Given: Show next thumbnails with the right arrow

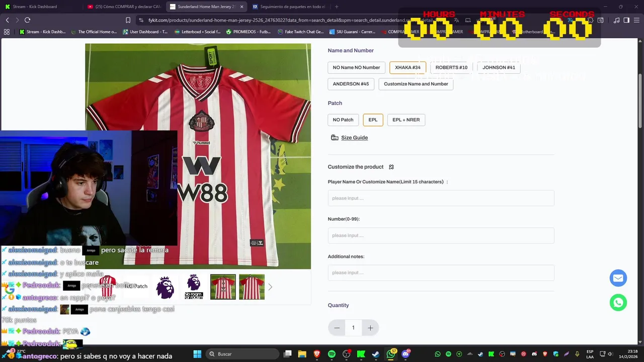Looking at the screenshot, I should pyautogui.click(x=270, y=287).
